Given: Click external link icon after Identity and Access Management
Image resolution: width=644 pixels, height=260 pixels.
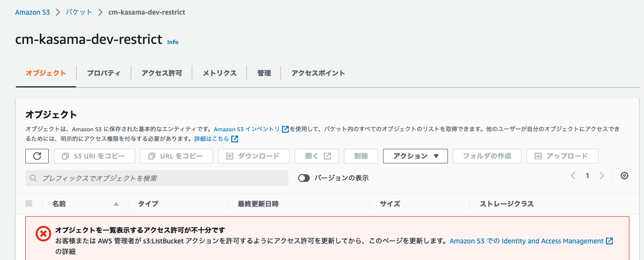Looking at the screenshot, I should click(609, 241).
